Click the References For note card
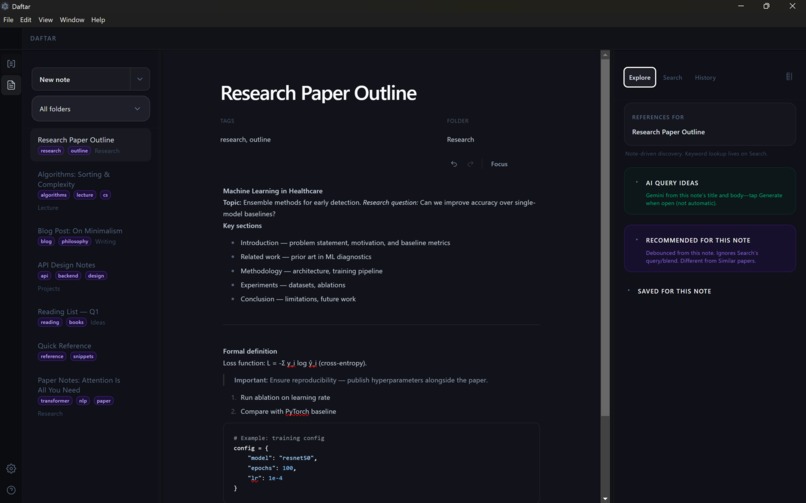806x503 pixels. (710, 125)
